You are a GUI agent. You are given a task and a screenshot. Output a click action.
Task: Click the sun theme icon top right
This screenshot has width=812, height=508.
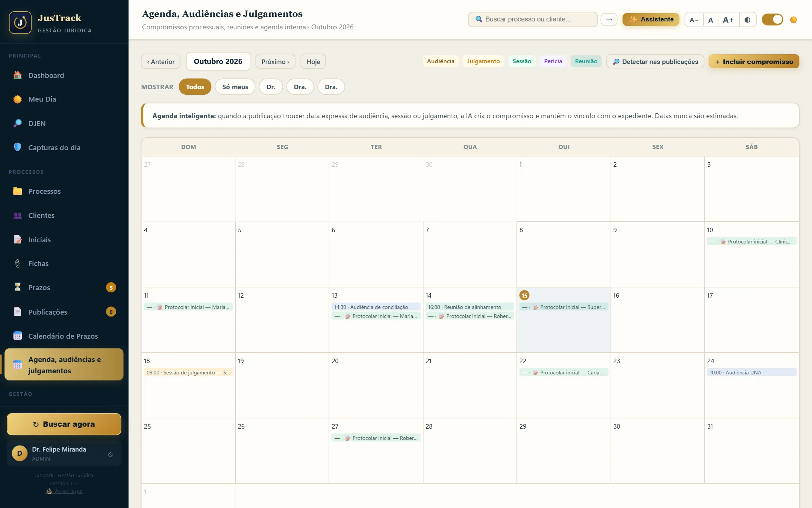794,20
